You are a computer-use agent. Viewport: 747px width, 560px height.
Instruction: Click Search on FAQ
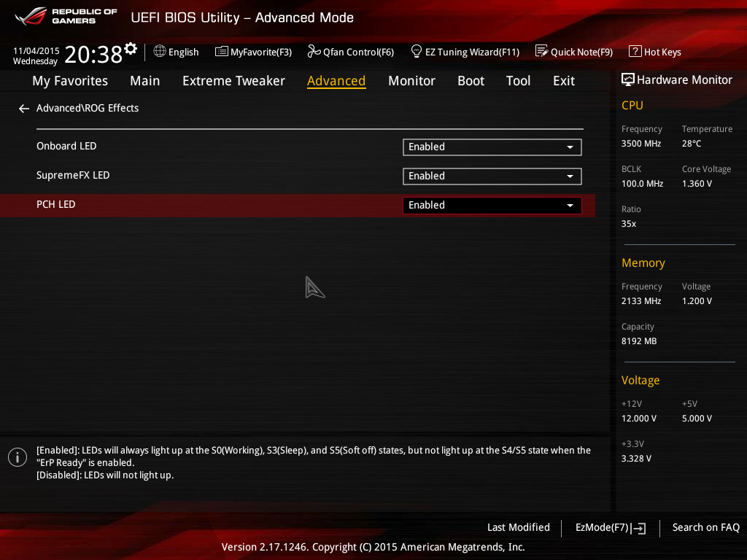pyautogui.click(x=705, y=527)
